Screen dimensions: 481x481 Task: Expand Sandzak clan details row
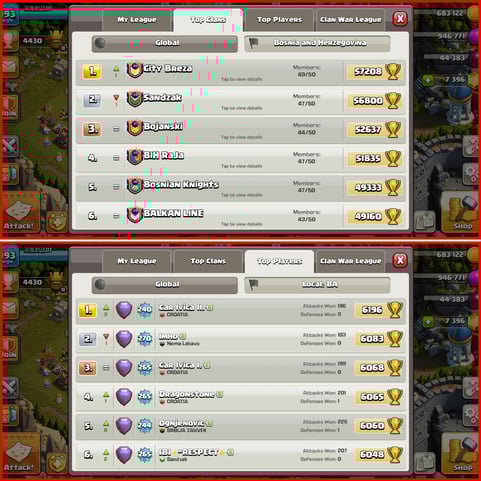click(241, 101)
